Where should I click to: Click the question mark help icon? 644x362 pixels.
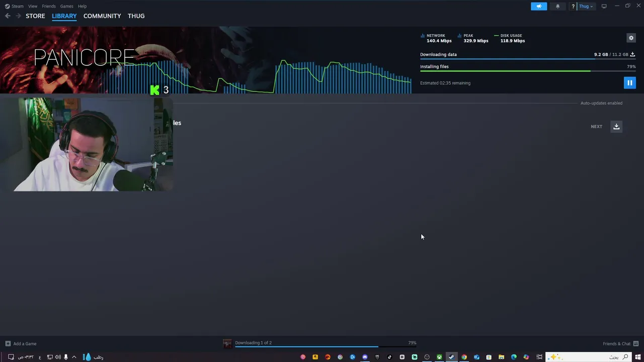tap(573, 6)
